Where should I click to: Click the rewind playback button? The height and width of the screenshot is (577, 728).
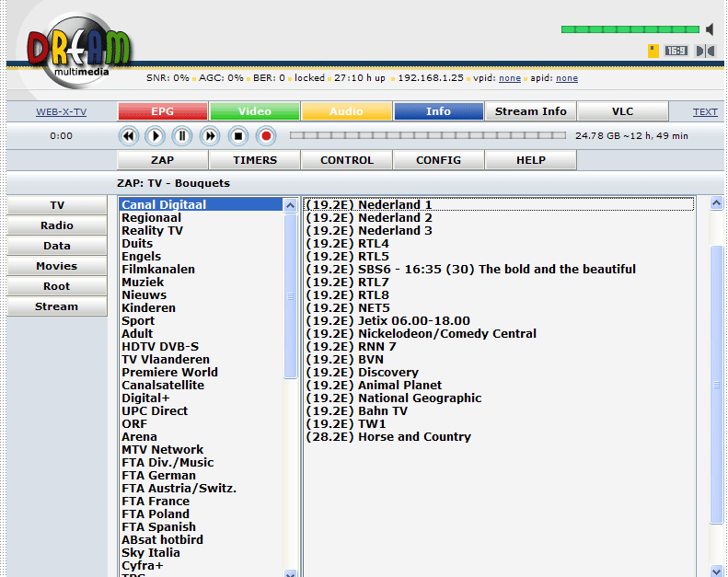[x=129, y=136]
